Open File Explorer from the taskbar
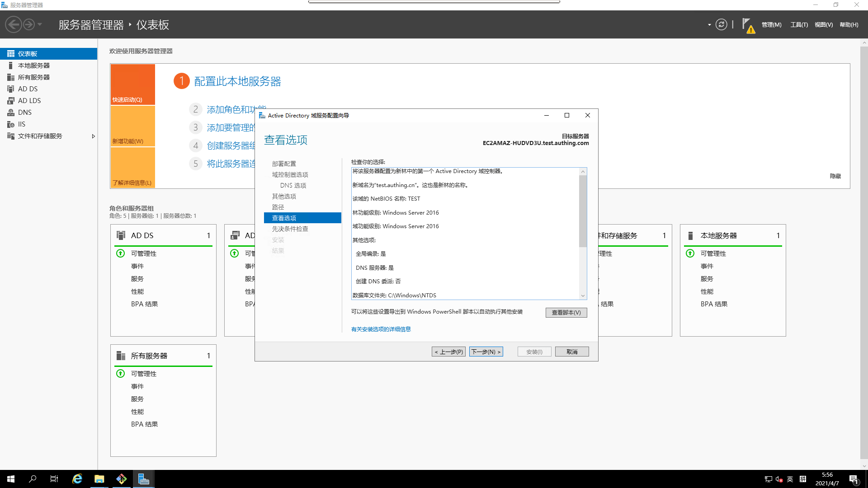868x488 pixels. 99,479
